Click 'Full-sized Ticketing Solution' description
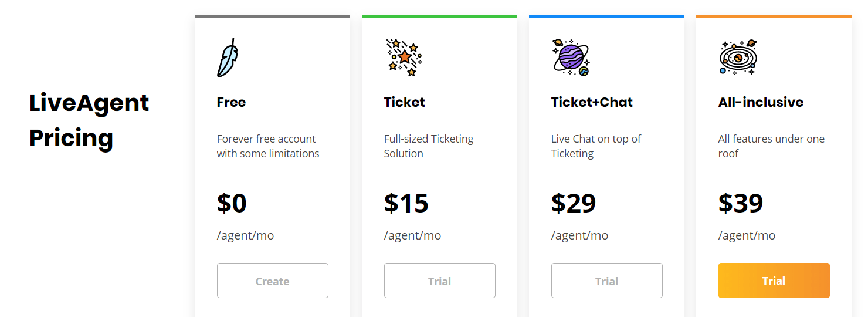The image size is (868, 317). click(429, 146)
